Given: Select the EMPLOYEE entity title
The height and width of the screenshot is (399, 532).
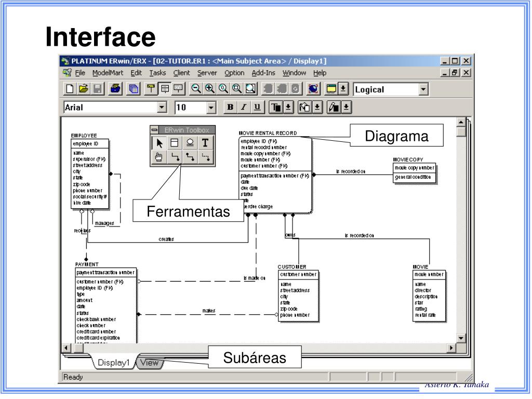Looking at the screenshot, I should (x=84, y=136).
